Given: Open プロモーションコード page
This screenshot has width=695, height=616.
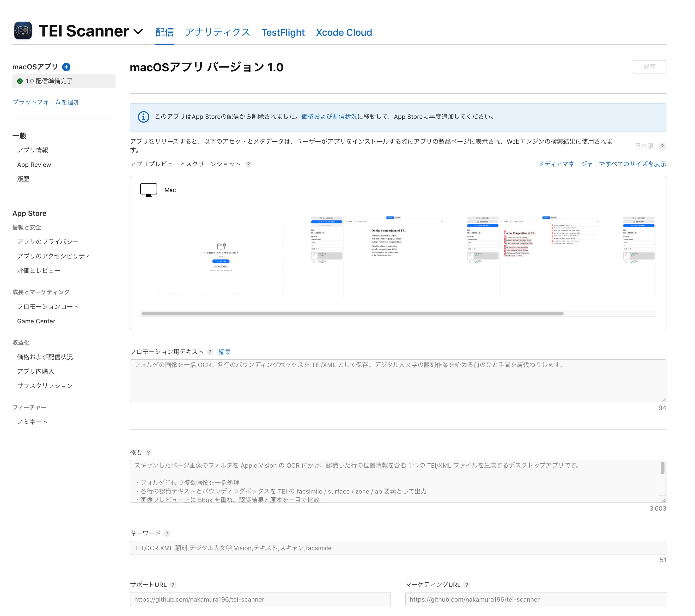Looking at the screenshot, I should 48,306.
